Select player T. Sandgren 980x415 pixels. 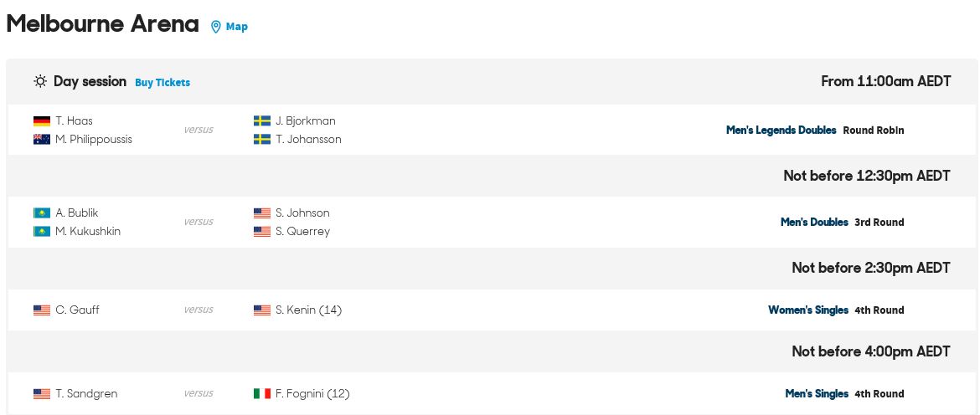[x=86, y=394]
